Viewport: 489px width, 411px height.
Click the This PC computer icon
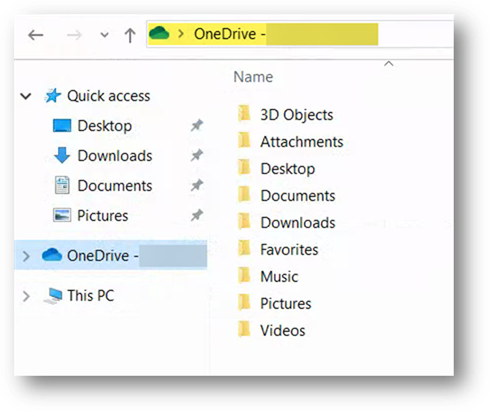click(53, 296)
